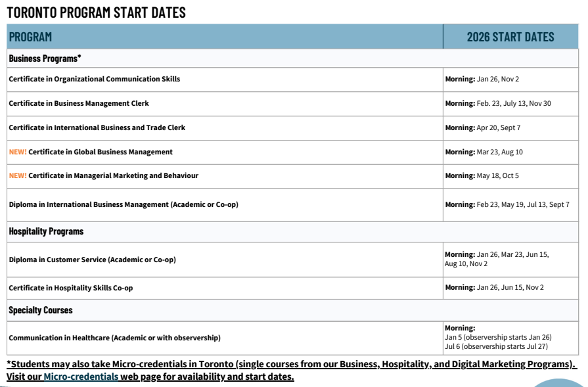Screen dimensions: 588x387
Task: Select the Specialty Courses section row
Action: click(x=41, y=309)
